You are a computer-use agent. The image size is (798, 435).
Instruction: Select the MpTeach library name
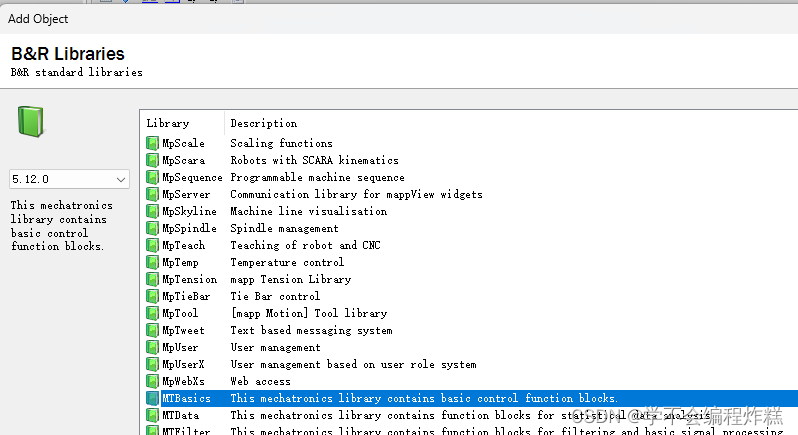[183, 245]
